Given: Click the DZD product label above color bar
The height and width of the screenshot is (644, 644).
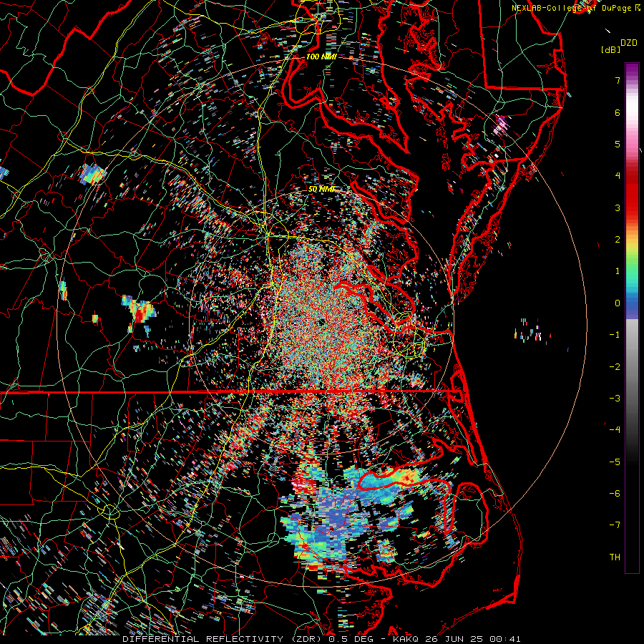Looking at the screenshot, I should pos(629,43).
